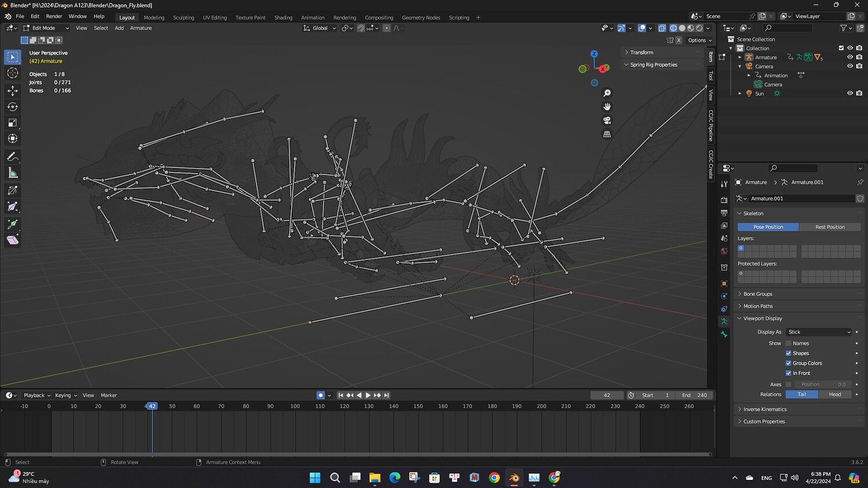Uncheck the Group Colors checkbox
This screenshot has height=488, width=868.
point(788,363)
